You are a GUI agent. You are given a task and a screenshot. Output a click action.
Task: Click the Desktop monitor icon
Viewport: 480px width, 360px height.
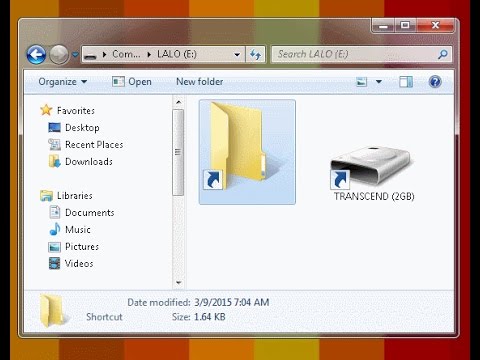54,128
